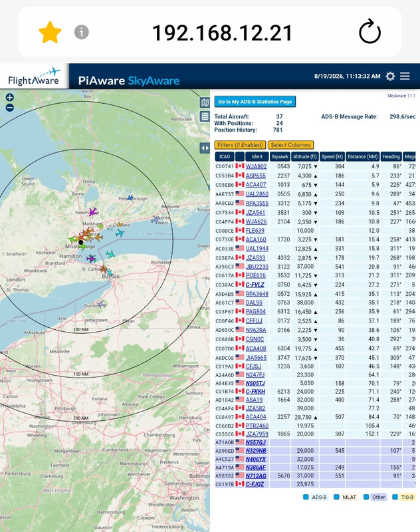Image resolution: width=420 pixels, height=532 pixels.
Task: Select row with ICAO C00741
Action: (x=315, y=167)
